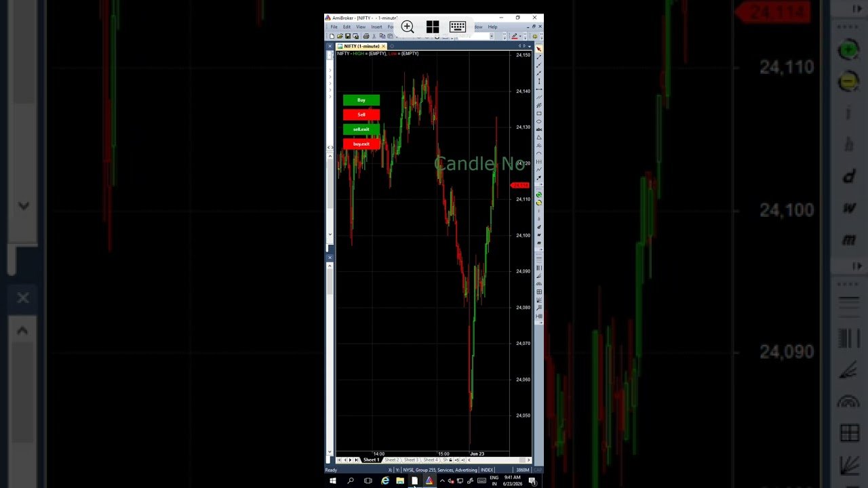868x488 pixels.
Task: Click the Paste clipboard icon
Action: pyautogui.click(x=390, y=36)
